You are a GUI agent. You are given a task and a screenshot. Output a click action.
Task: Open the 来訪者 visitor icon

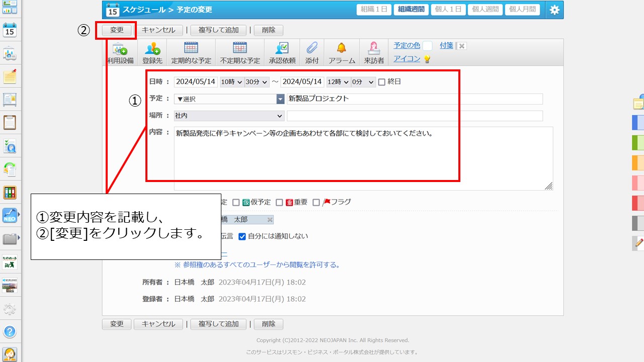(x=374, y=49)
